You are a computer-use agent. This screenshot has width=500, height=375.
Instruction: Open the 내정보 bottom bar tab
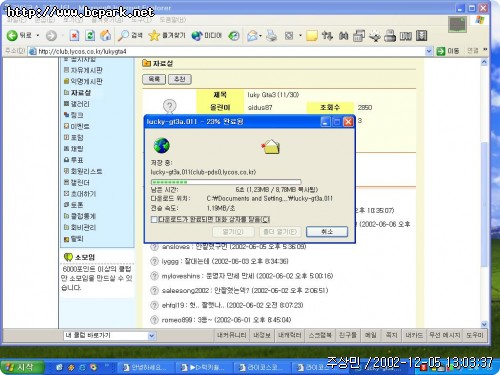click(x=262, y=335)
